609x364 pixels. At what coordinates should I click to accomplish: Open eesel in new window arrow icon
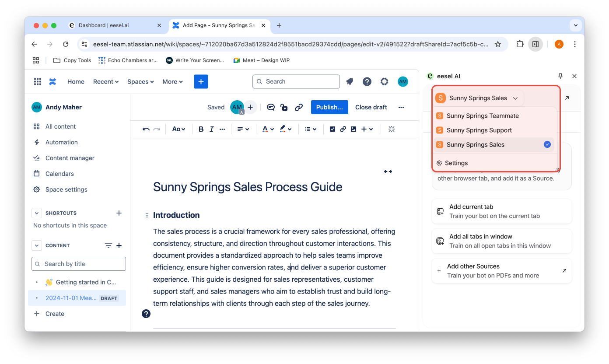point(567,98)
